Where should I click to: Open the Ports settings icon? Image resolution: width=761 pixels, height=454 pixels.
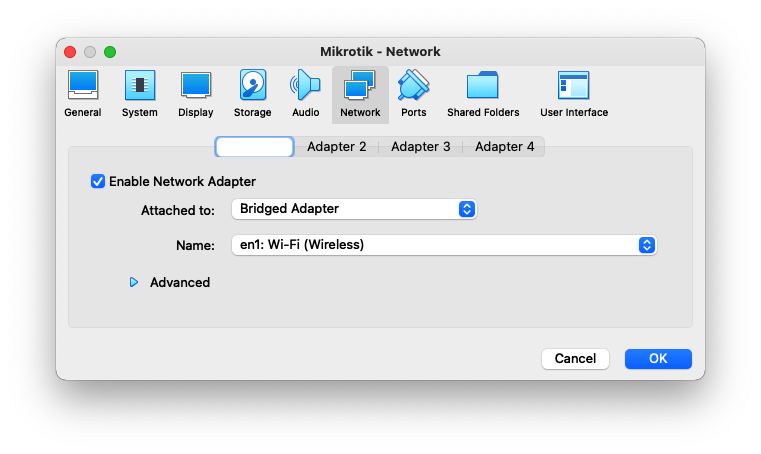click(x=413, y=87)
